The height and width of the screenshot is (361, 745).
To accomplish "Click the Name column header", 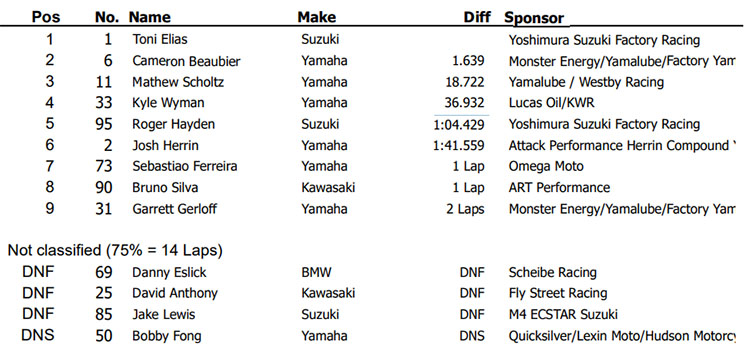I will (x=150, y=17).
